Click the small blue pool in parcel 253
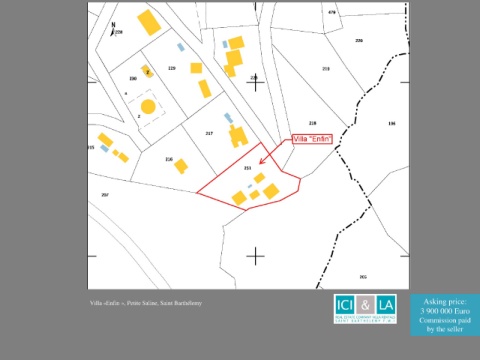The image size is (480, 360). tap(250, 186)
